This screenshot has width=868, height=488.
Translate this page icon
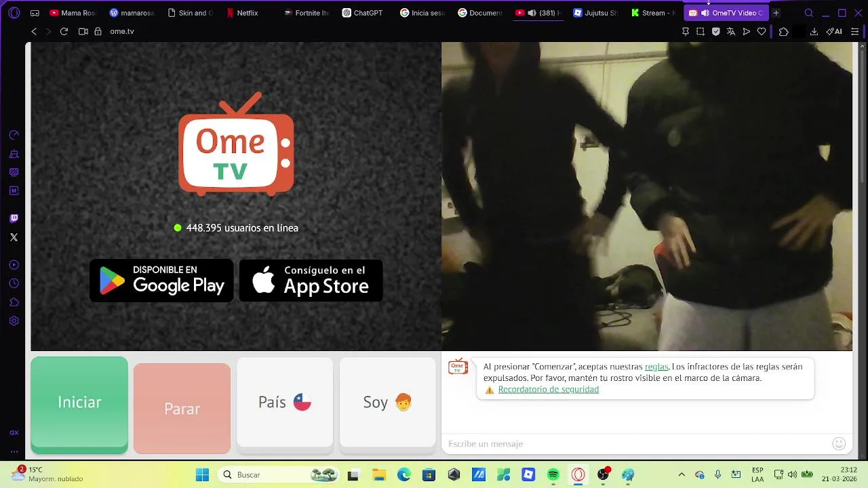pyautogui.click(x=731, y=31)
